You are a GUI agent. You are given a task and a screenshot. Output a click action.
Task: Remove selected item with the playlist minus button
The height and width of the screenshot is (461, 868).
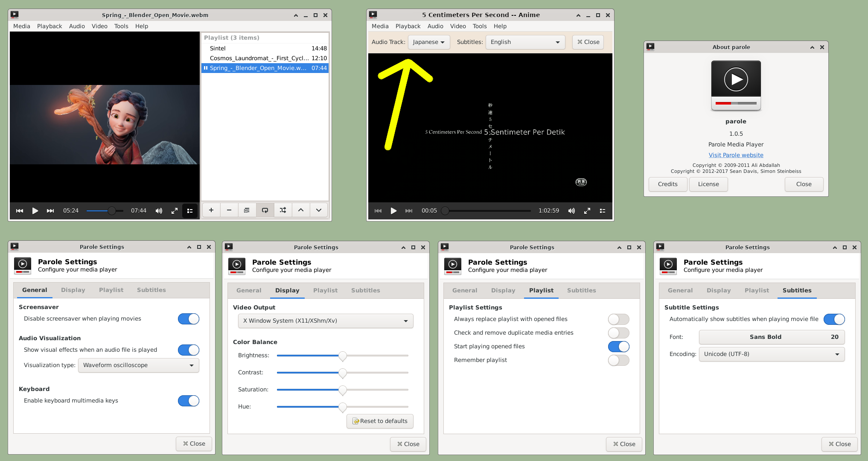click(229, 210)
